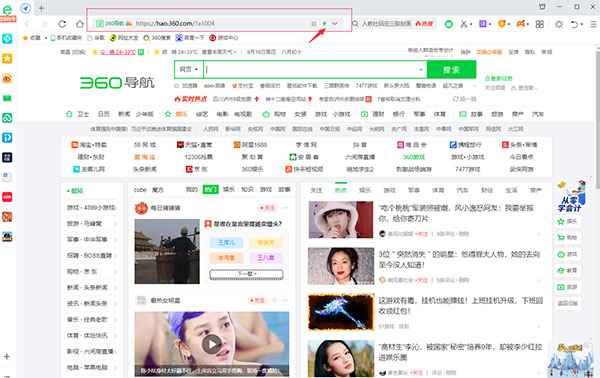
Task: Expand 招聘·BOSS直聘 sidebar row arrow
Action: (115, 256)
